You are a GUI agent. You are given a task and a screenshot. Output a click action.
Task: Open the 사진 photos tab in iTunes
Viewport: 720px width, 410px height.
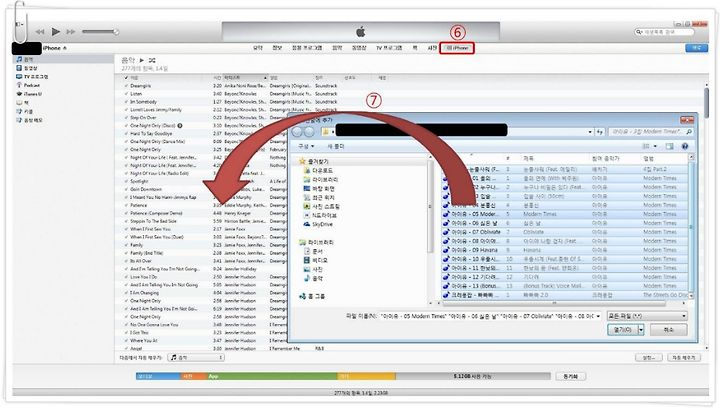pos(432,48)
